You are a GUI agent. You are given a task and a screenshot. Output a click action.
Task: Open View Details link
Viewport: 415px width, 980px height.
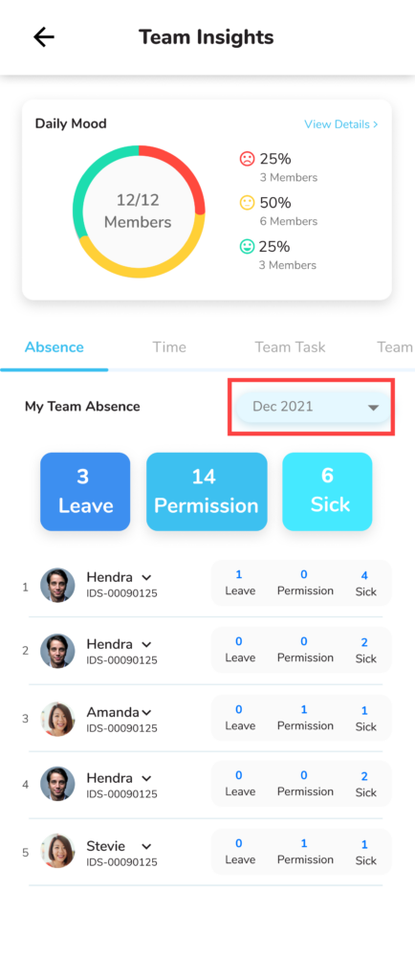pyautogui.click(x=340, y=124)
